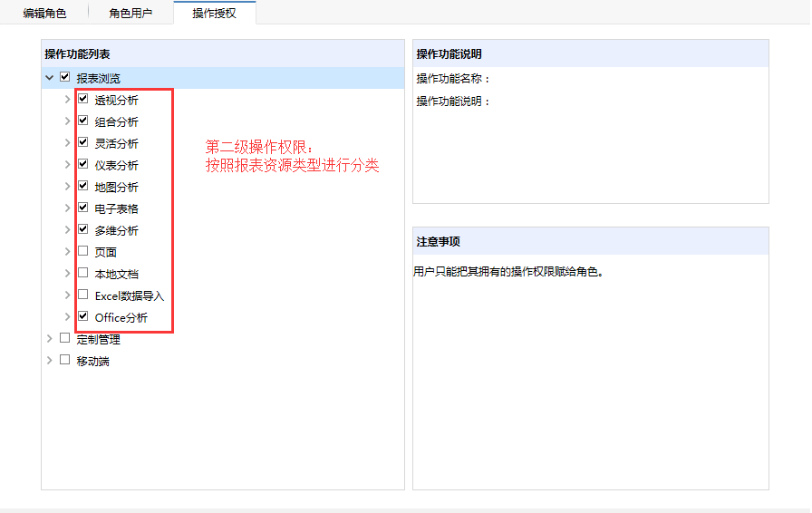This screenshot has height=513, width=812.
Task: Expand the 本地文档 node
Action: [x=67, y=274]
